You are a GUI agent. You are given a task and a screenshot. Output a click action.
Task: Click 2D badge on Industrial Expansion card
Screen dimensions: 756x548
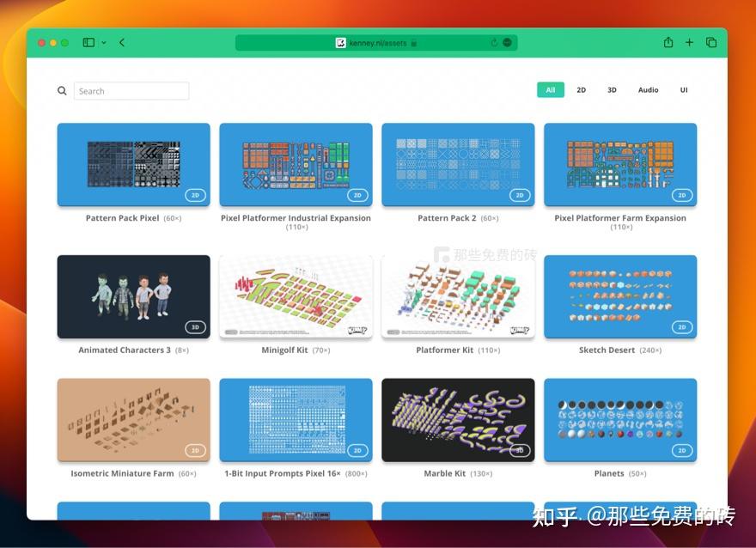pyautogui.click(x=357, y=195)
